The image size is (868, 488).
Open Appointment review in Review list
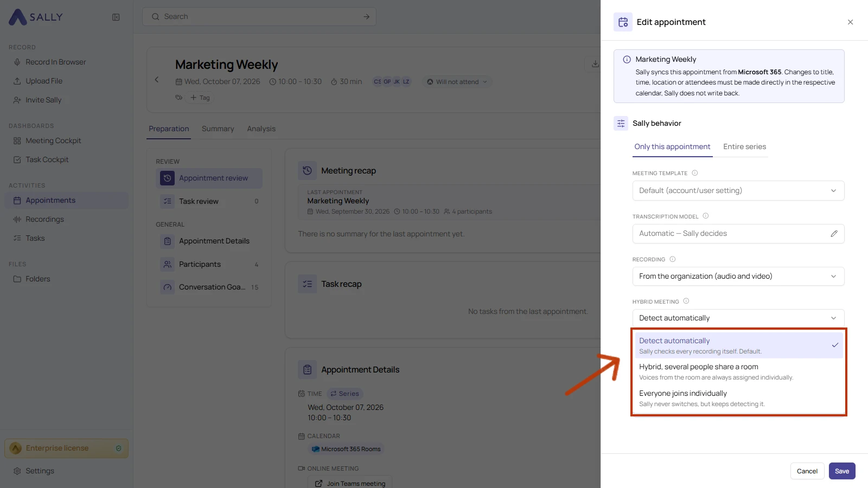[209, 178]
